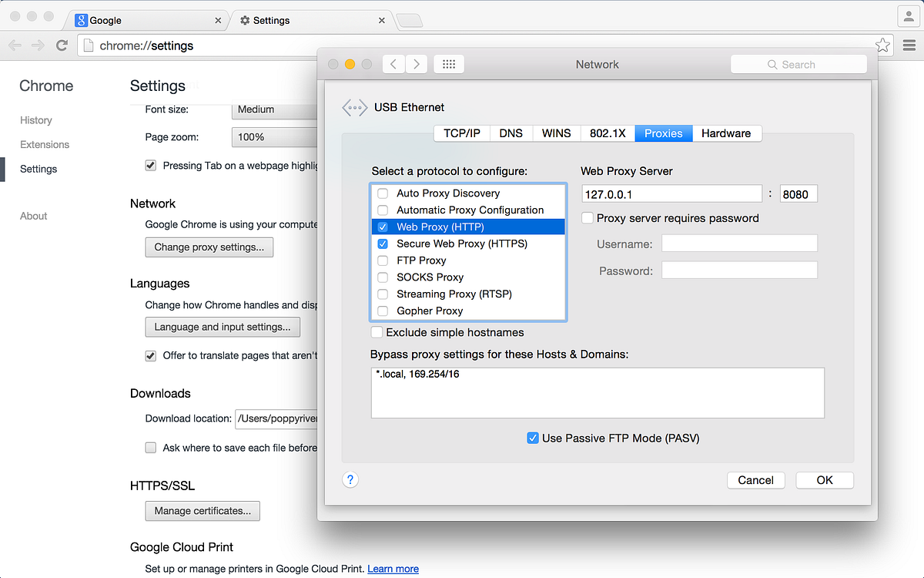Screen dimensions: 924x578
Task: Toggle Pressing Tab on a webpage checkbox
Action: (x=151, y=166)
